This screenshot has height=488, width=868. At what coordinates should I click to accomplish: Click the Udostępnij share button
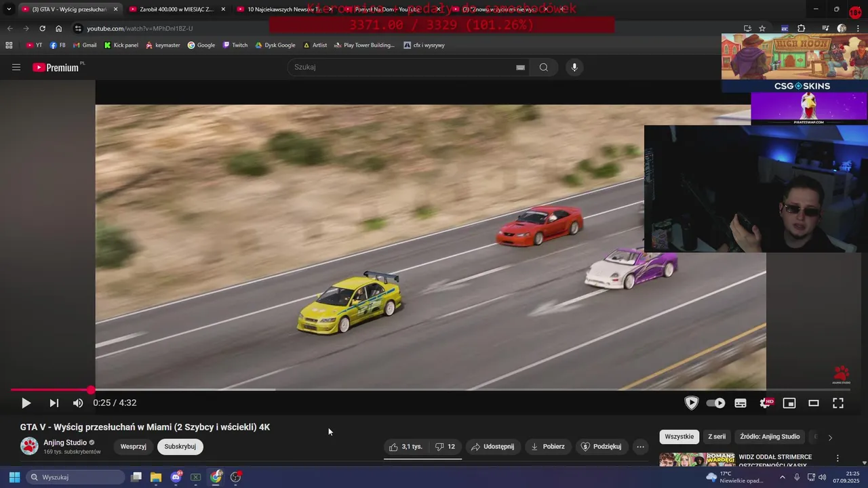pyautogui.click(x=493, y=447)
